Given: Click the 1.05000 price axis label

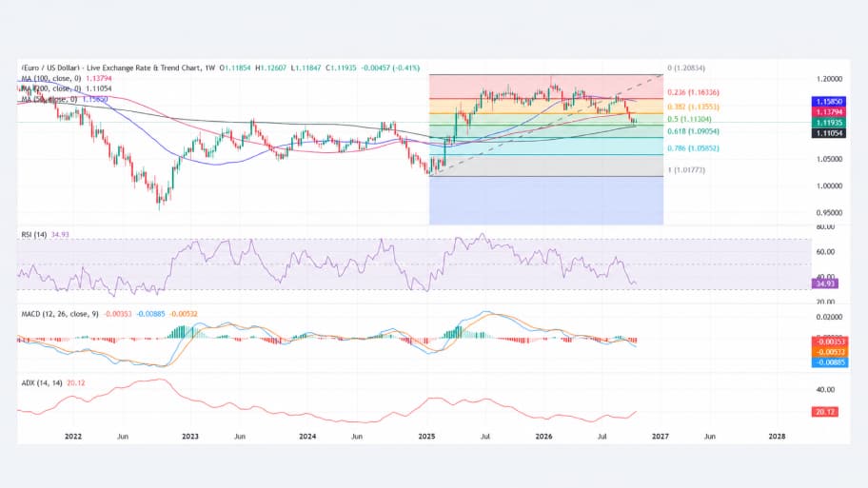Looking at the screenshot, I should click(x=829, y=160).
